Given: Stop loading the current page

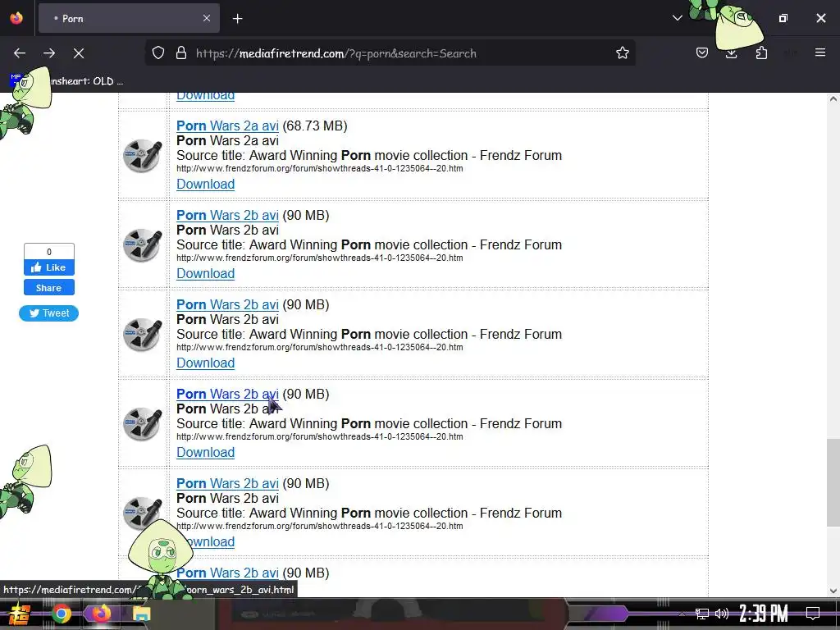Looking at the screenshot, I should click(79, 53).
